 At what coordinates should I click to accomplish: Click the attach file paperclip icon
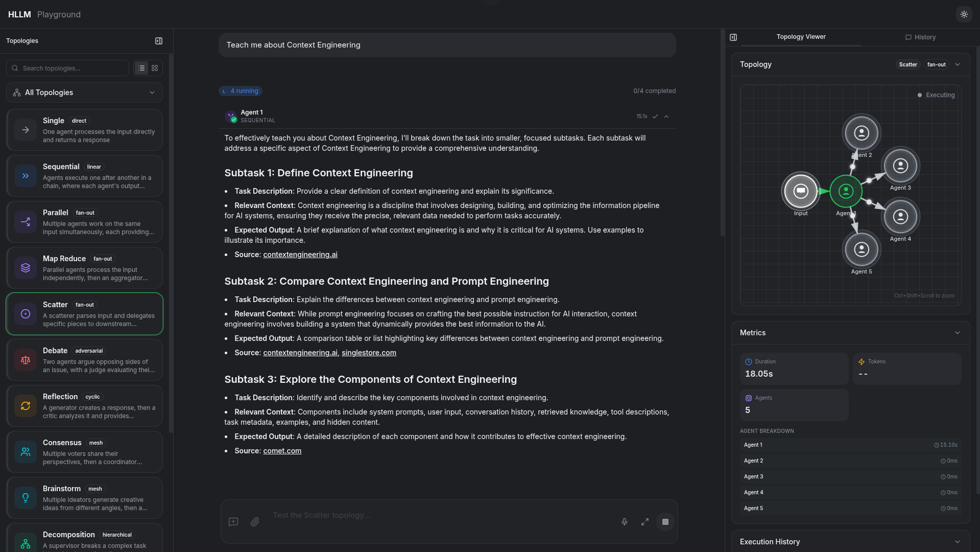(x=255, y=522)
